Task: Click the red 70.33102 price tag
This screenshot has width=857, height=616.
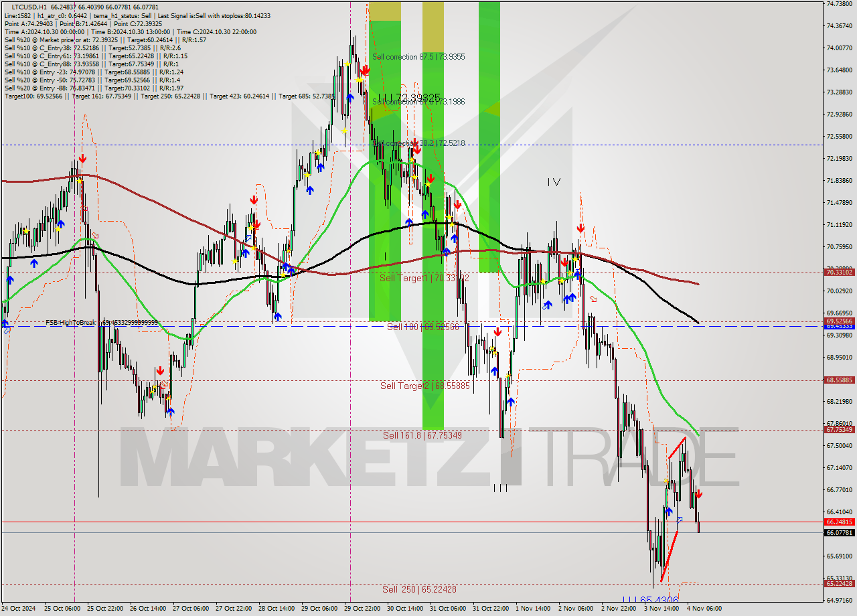Action: [839, 273]
